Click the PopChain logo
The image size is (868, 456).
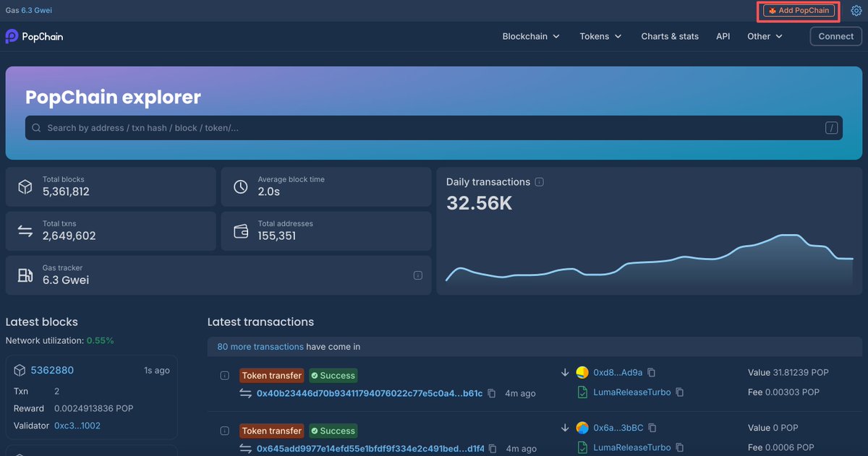click(x=34, y=36)
